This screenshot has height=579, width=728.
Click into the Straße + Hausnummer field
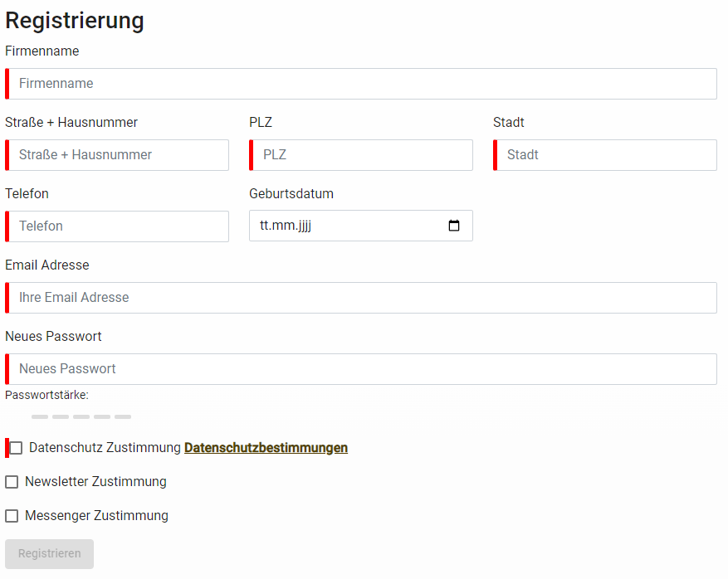click(x=118, y=155)
